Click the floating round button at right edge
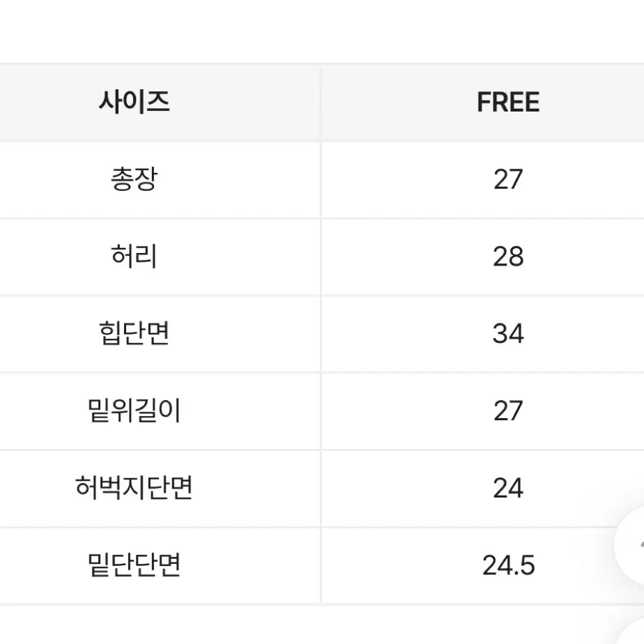This screenshot has height=644, width=644. tap(631, 544)
